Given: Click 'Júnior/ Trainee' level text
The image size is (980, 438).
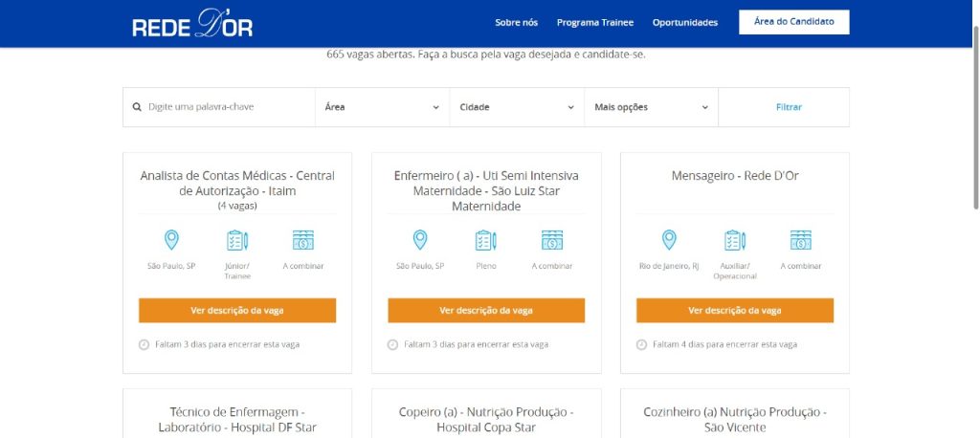Looking at the screenshot, I should pos(237,272).
